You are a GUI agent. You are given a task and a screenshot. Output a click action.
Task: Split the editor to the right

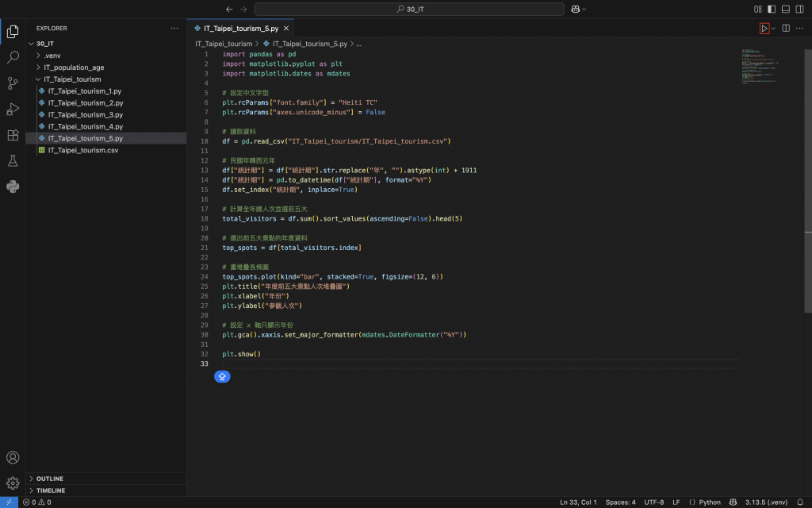[786, 29]
